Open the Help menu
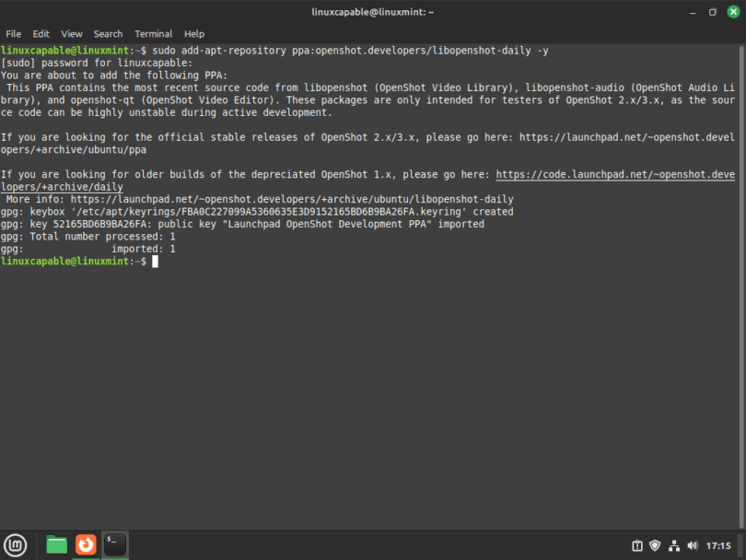 pos(193,33)
